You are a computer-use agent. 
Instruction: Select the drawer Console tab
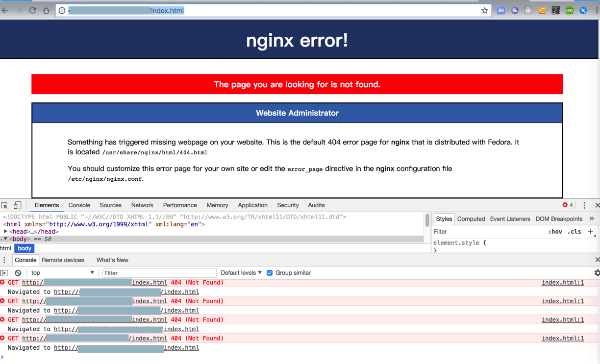coord(25,260)
